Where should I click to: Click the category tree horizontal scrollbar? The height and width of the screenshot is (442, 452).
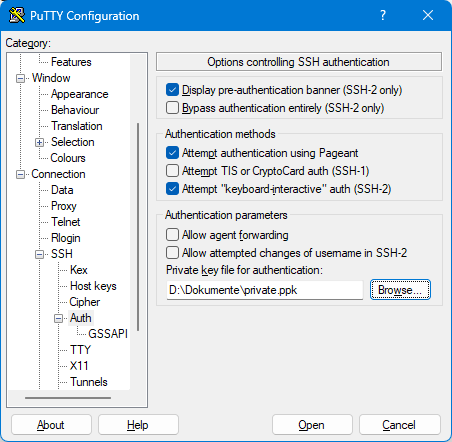(x=68, y=398)
